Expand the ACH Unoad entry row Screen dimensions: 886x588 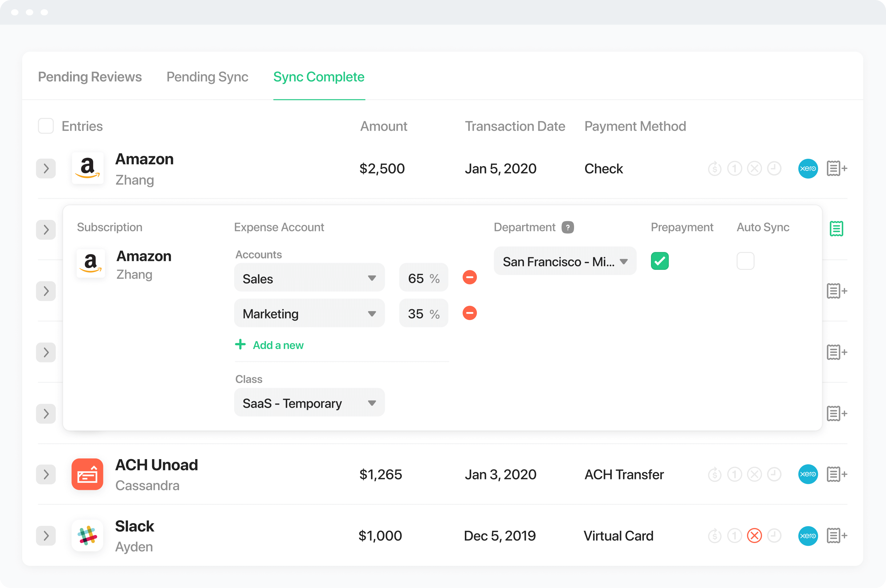click(46, 474)
